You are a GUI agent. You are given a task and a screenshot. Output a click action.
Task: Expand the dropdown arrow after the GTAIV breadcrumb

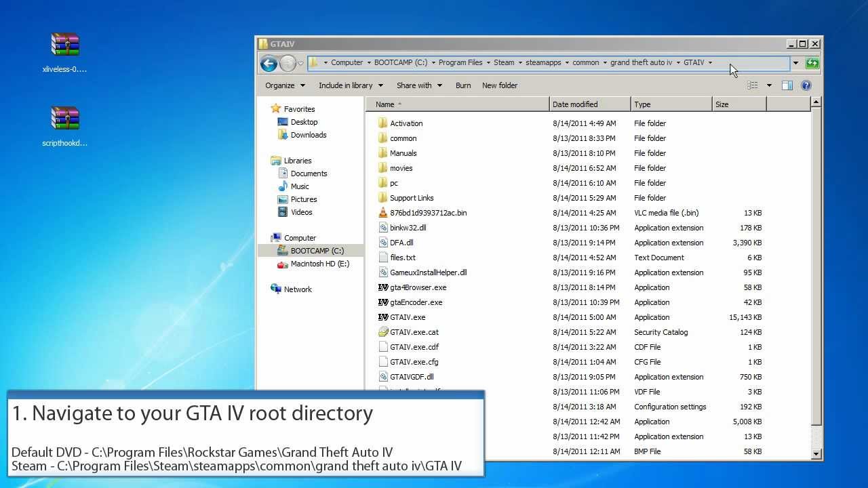(x=710, y=63)
